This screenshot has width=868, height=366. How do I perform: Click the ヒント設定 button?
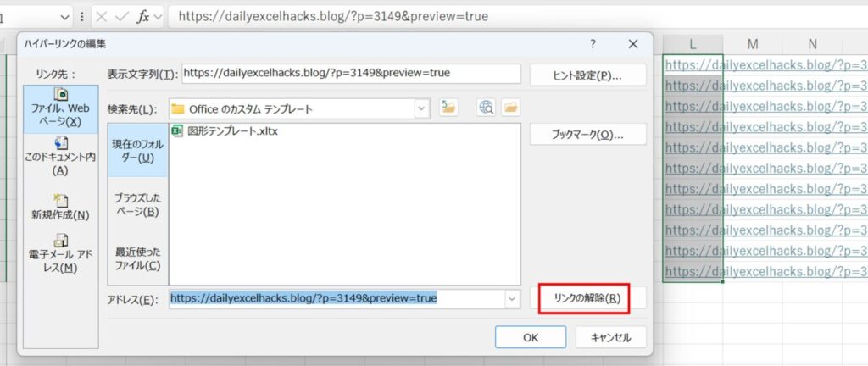tap(587, 75)
